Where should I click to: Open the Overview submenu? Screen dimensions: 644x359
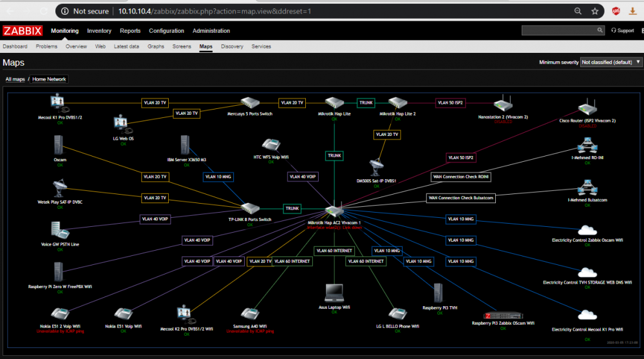77,46
